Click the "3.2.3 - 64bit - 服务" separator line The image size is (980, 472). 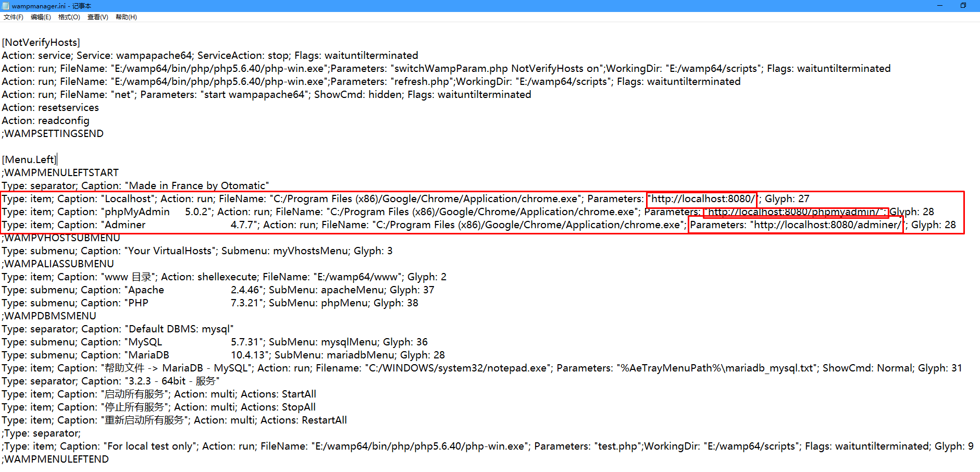110,381
